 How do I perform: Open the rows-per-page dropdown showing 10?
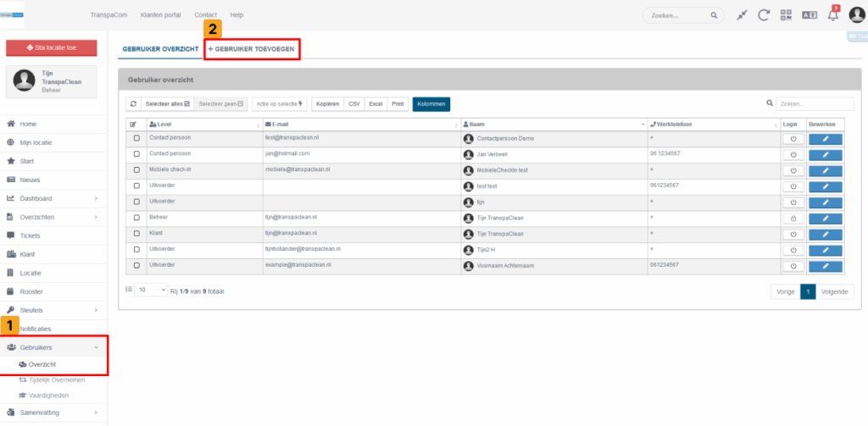point(151,290)
